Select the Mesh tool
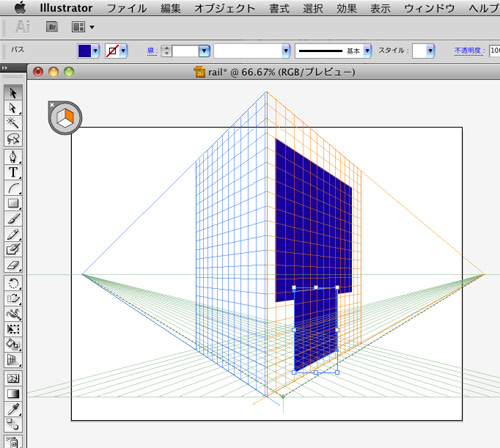This screenshot has width=500, height=448. (x=13, y=379)
